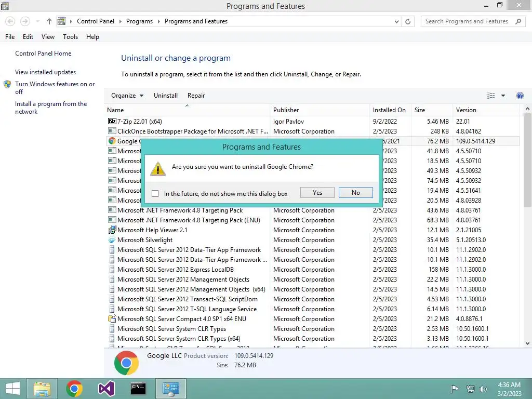Screen dimensions: 532x399
Task: Open Visual Studio from the taskbar
Action: click(106, 389)
